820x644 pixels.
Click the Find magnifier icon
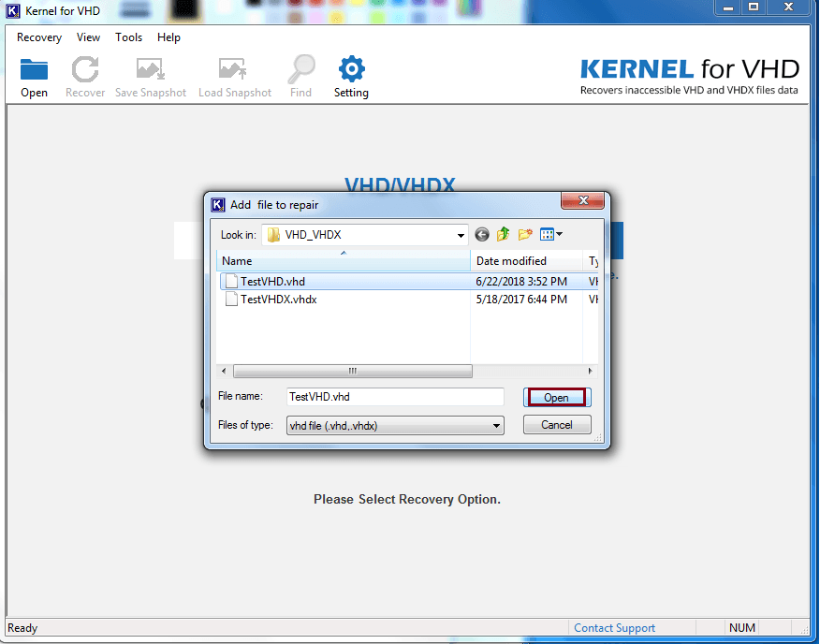click(x=301, y=69)
